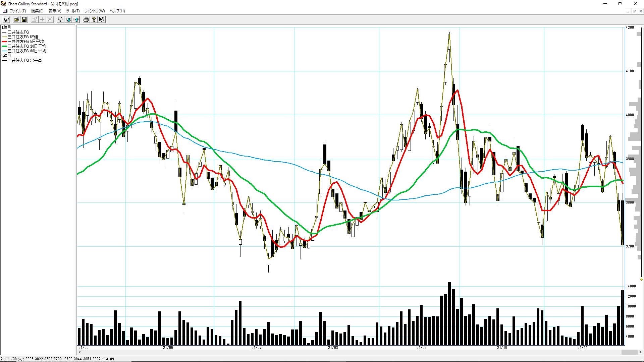Click the horizontal scrollbar left arrow
The image size is (644, 362).
[80, 352]
